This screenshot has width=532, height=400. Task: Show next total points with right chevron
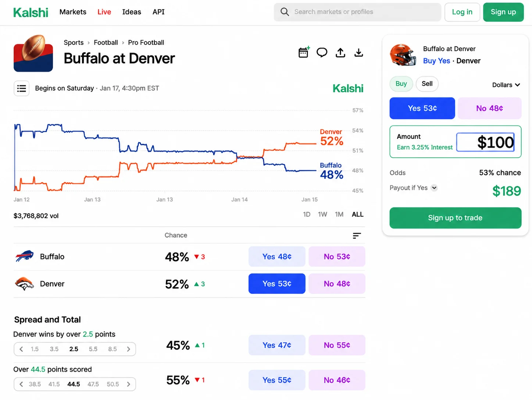tap(128, 384)
